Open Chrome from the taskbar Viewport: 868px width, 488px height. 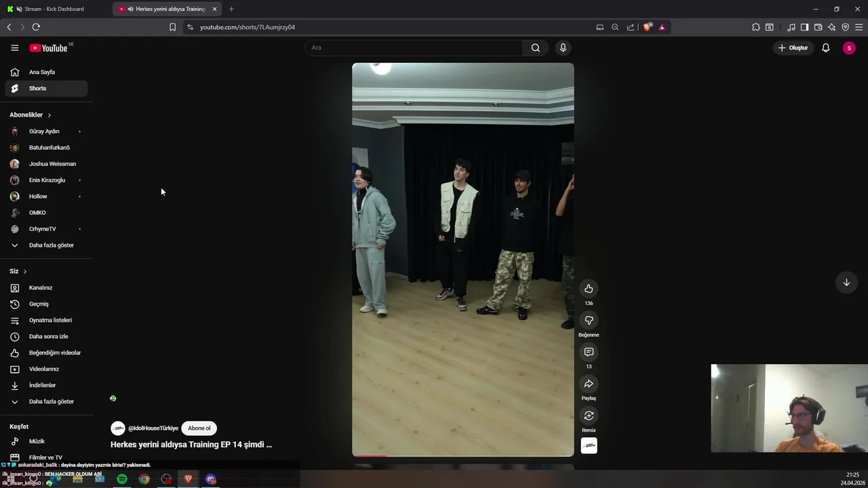point(144,479)
